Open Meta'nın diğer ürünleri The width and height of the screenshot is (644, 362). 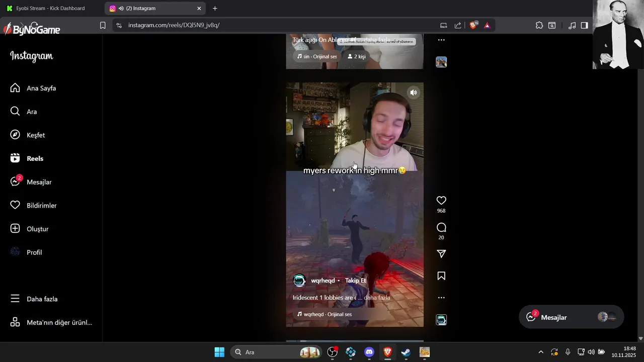[x=51, y=322]
